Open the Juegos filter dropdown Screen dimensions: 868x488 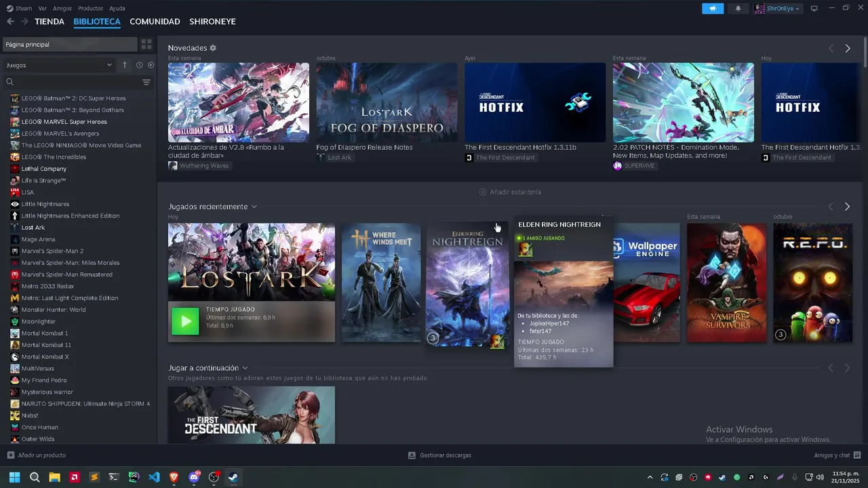point(60,65)
